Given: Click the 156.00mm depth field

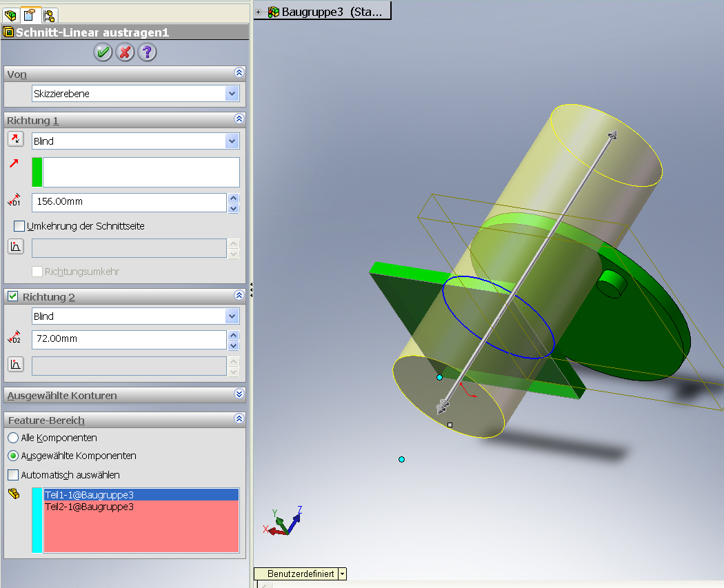Looking at the screenshot, I should [x=130, y=202].
